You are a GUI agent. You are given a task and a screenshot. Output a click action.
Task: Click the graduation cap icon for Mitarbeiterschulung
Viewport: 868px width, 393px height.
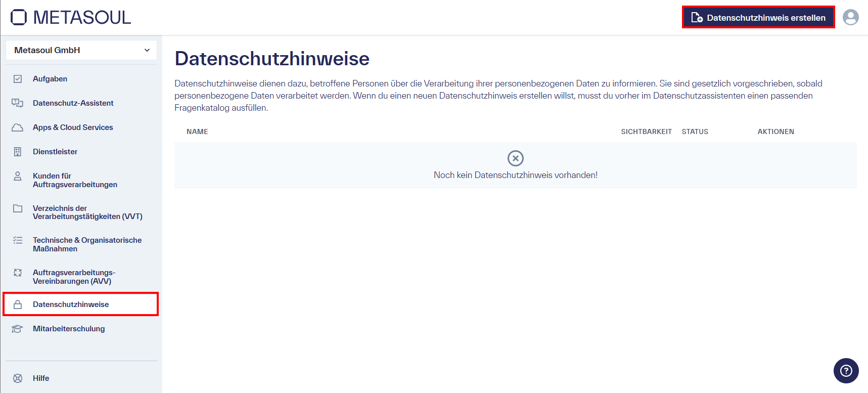coord(18,329)
